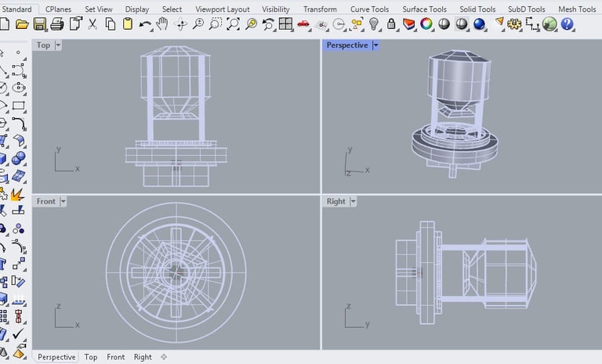The height and width of the screenshot is (364, 602).
Task: Open Help question mark icon
Action: (x=567, y=24)
